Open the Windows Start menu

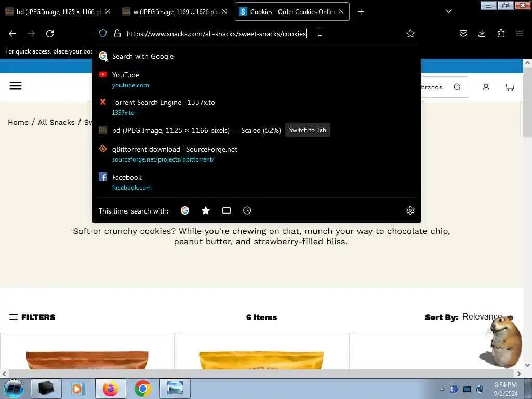click(14, 389)
